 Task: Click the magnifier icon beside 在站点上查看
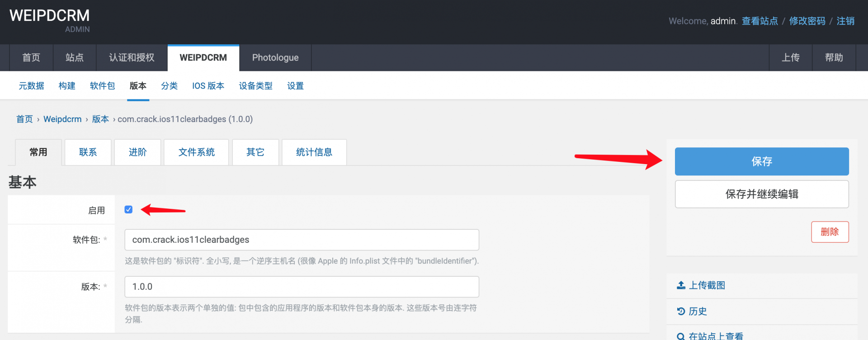coord(681,336)
